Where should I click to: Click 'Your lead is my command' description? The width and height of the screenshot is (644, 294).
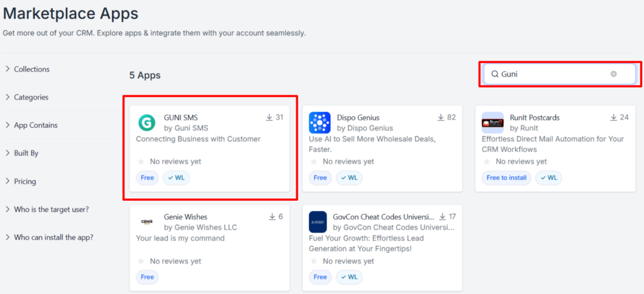(180, 238)
